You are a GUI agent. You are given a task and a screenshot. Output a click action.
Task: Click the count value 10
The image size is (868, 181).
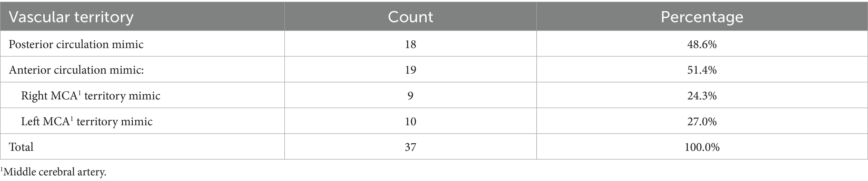[x=410, y=122]
